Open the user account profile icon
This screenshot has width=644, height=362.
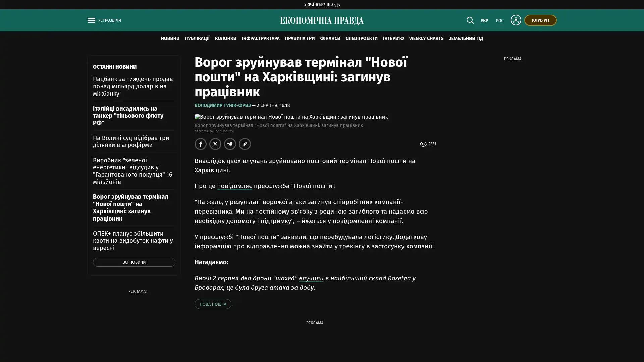point(516,20)
